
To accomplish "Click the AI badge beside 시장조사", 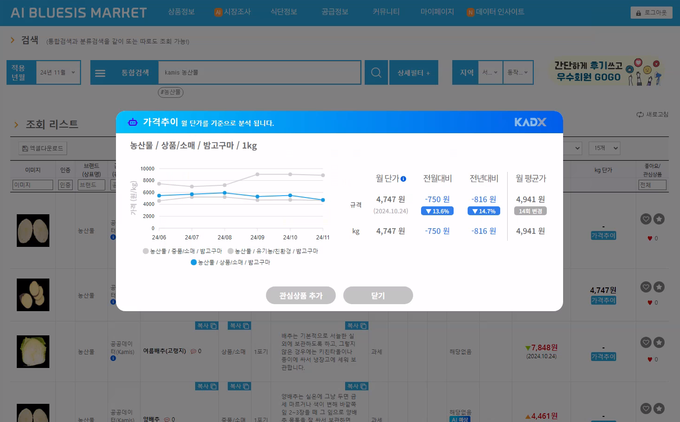I will (218, 12).
